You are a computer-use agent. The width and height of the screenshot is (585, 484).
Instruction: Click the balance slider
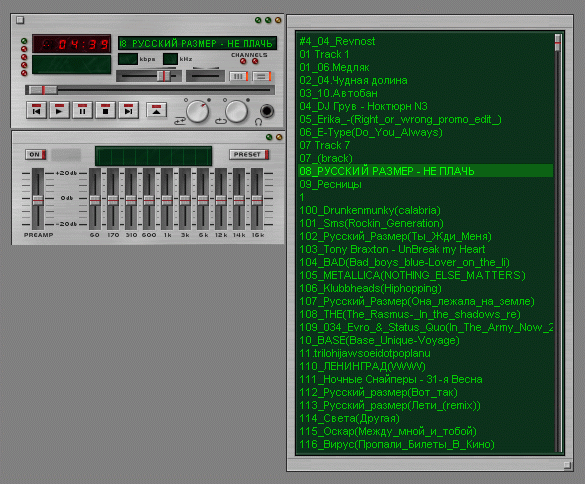[205, 76]
